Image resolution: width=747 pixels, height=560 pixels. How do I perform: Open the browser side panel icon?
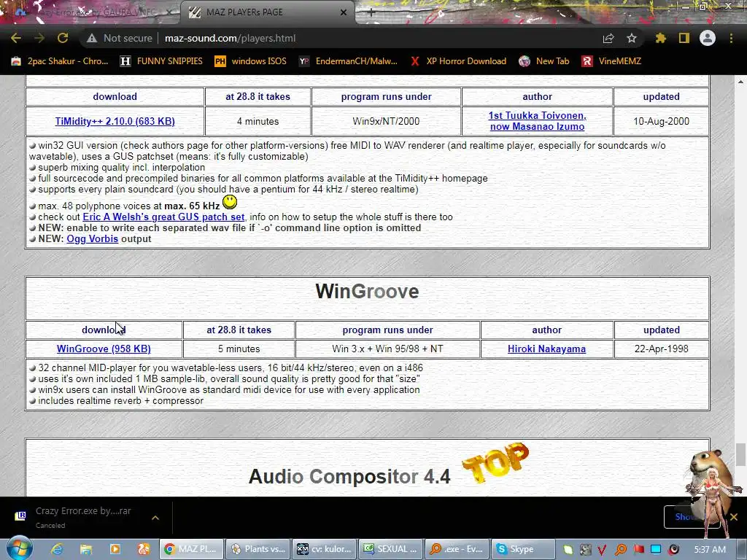point(684,38)
